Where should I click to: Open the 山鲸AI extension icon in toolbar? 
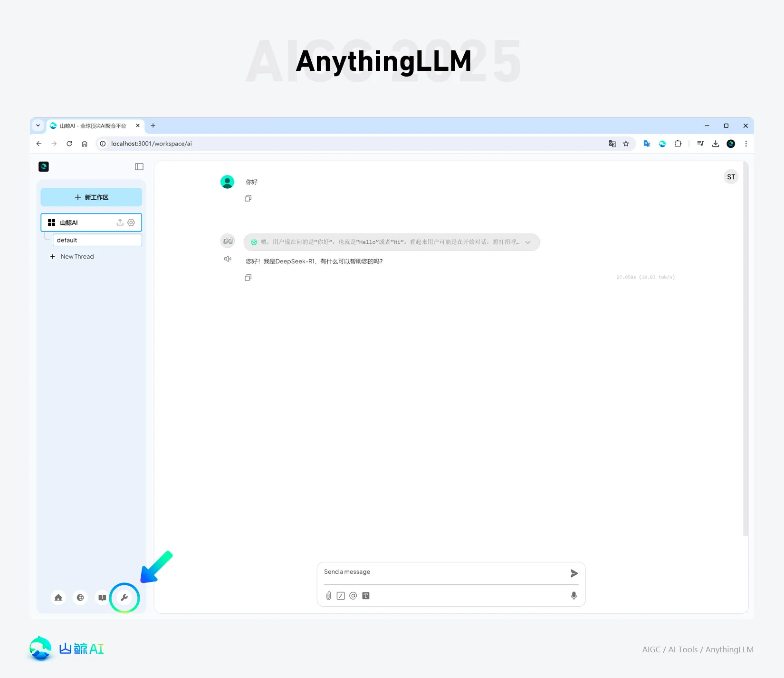[662, 144]
